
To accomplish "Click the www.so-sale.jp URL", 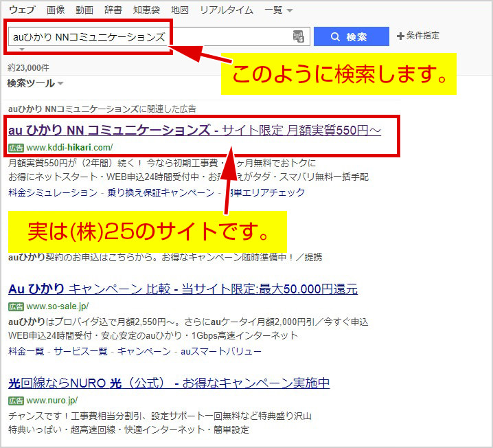I will 57,306.
